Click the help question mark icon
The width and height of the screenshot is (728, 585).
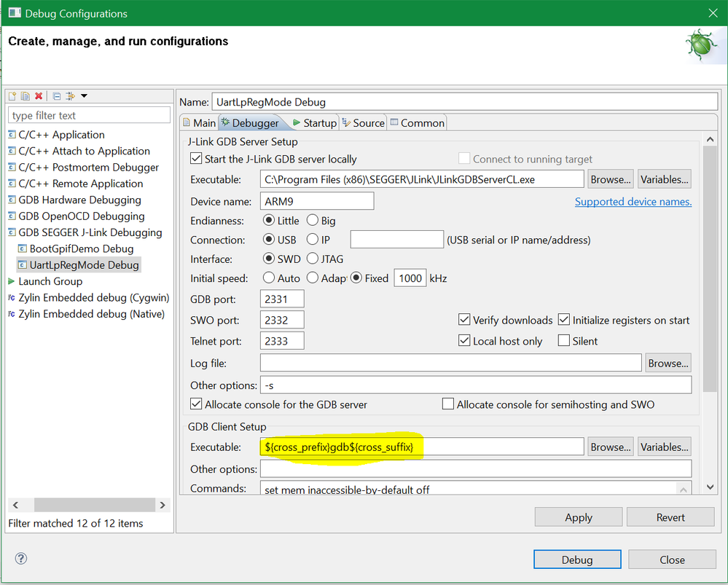coord(20,559)
